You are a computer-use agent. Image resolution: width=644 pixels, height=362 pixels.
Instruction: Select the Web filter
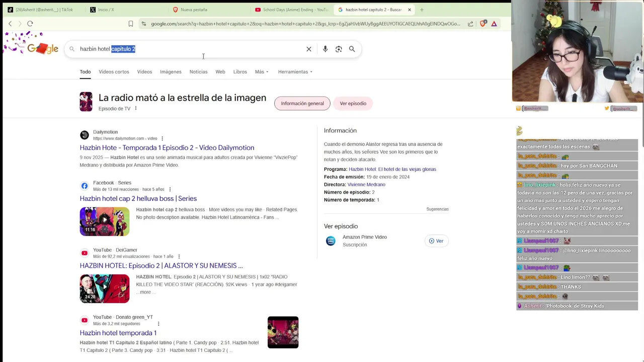220,72
